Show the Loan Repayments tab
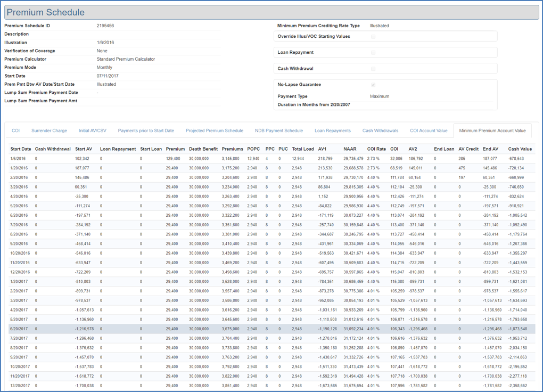This screenshot has width=543, height=392. click(333, 130)
